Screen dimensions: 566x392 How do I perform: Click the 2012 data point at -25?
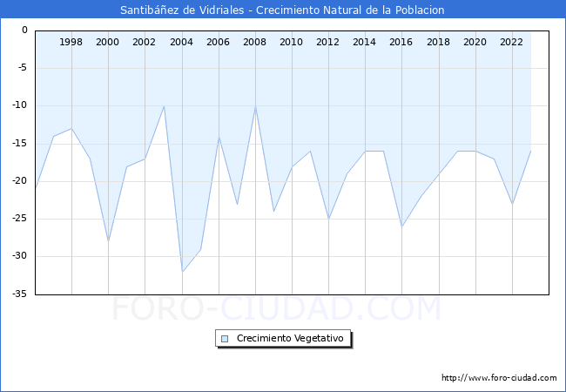[x=329, y=220]
